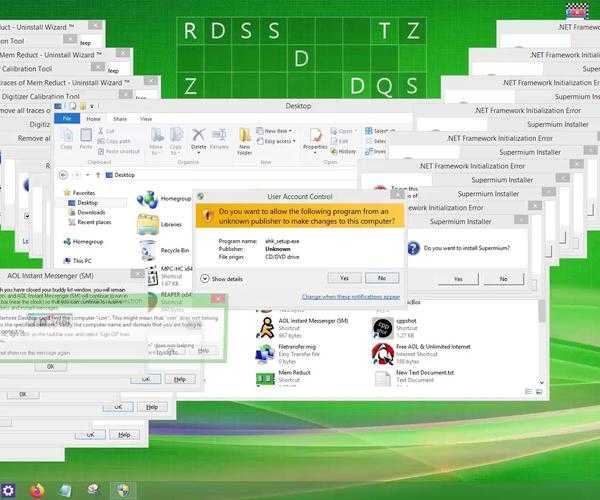The height and width of the screenshot is (500, 600).
Task: Select the AOL Instant Messenger (SM) shortcut icon
Action: pyautogui.click(x=266, y=328)
